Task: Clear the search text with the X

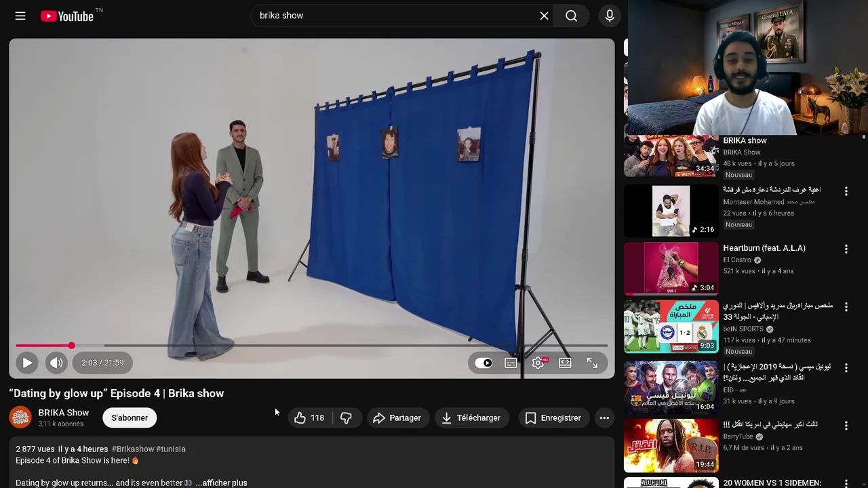Action: 544,16
